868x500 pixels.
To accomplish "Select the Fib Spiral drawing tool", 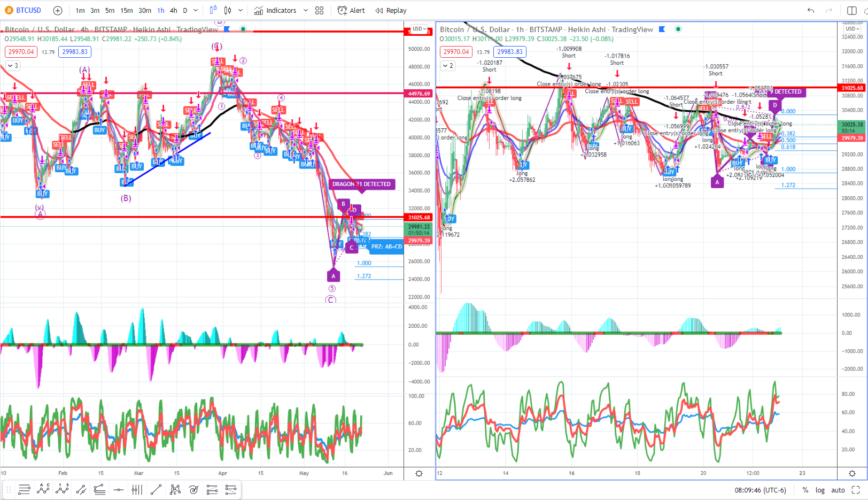I will (193, 489).
